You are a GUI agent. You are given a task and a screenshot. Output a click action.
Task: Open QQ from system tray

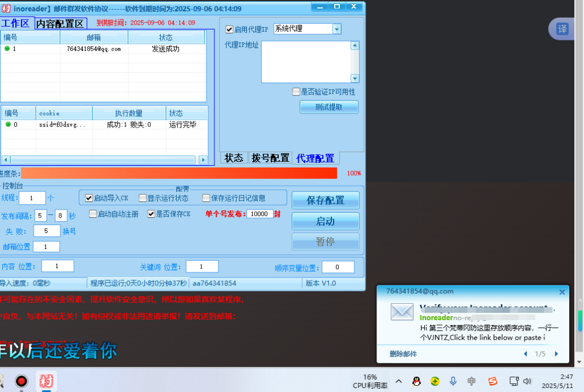click(416, 382)
